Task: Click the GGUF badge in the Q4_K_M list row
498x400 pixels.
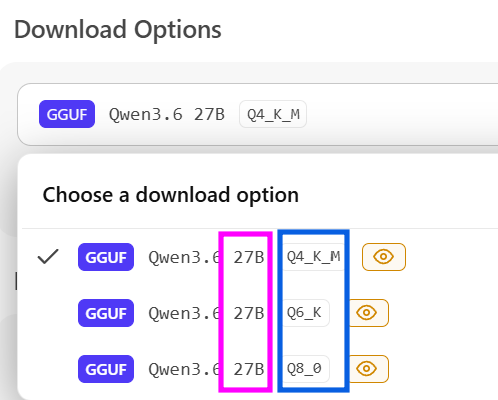Action: pyautogui.click(x=106, y=257)
